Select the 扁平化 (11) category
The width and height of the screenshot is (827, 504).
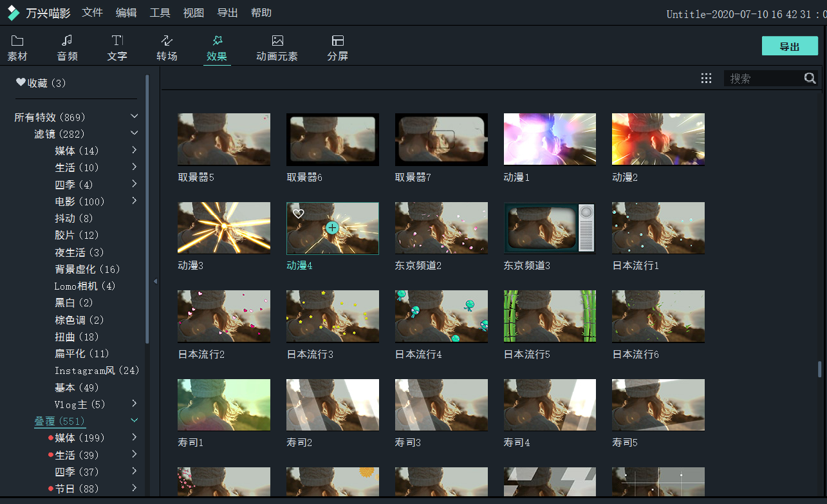click(x=82, y=353)
